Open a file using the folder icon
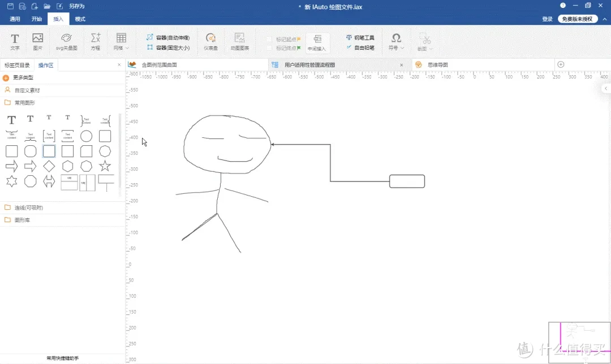The width and height of the screenshot is (611, 364). click(47, 6)
